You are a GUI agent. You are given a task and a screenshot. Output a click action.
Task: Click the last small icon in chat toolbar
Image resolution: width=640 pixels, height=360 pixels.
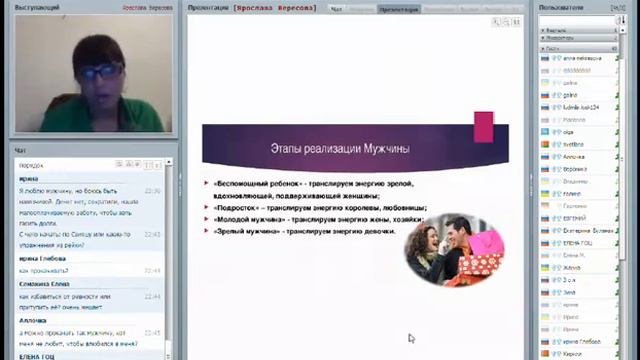(158, 164)
